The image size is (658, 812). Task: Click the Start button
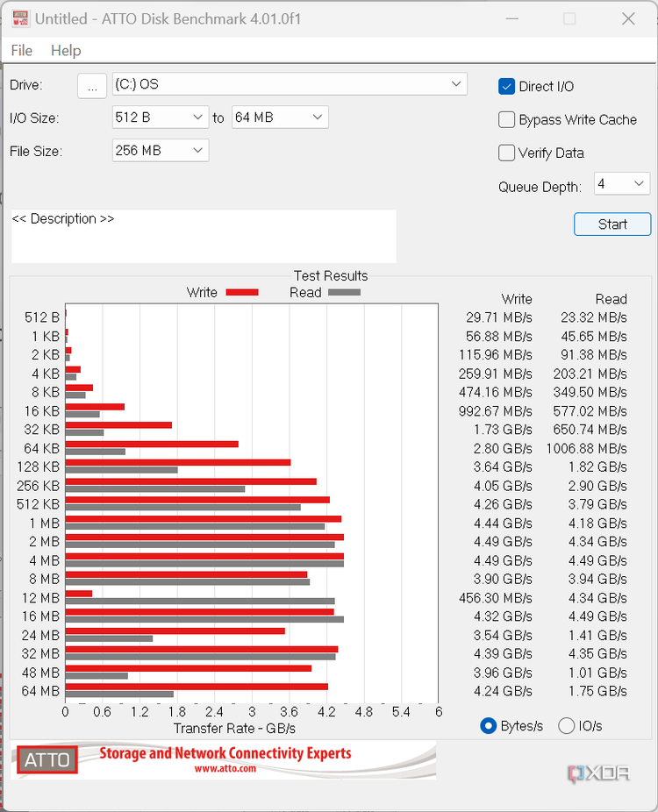tap(612, 224)
